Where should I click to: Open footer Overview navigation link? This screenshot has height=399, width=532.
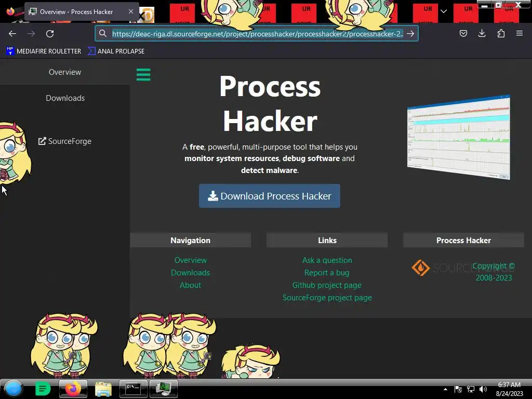[x=190, y=260]
